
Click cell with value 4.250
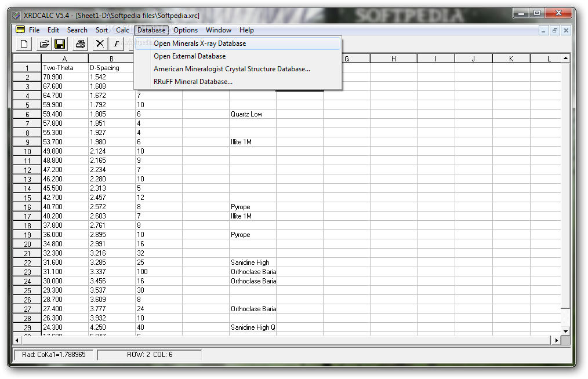tap(112, 327)
